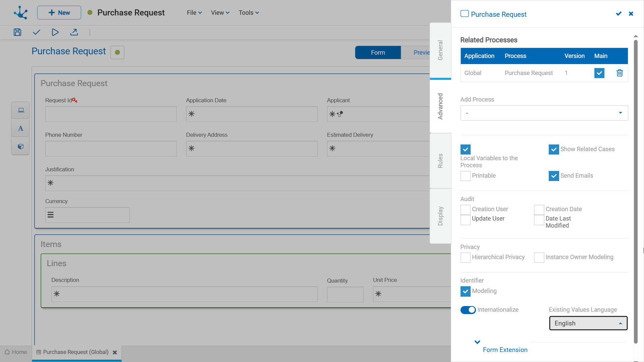Open Existing Values Language dropdown

coord(588,323)
